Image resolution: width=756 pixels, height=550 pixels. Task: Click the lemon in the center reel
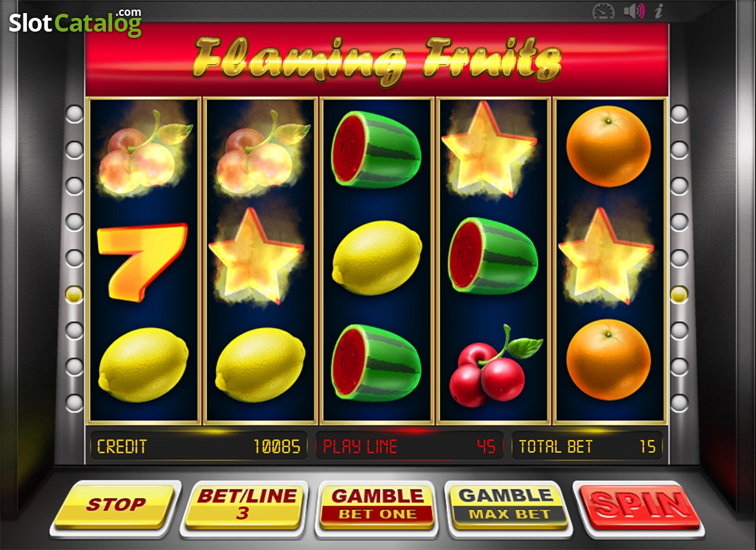(x=377, y=258)
